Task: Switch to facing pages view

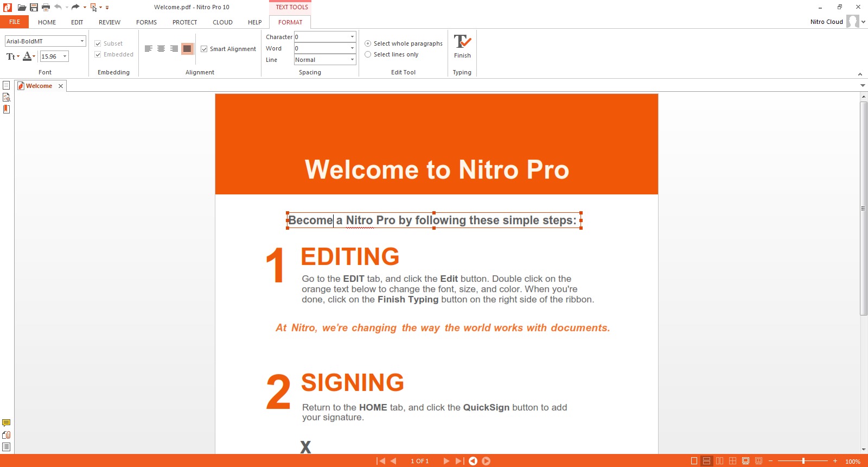Action: pyautogui.click(x=719, y=461)
